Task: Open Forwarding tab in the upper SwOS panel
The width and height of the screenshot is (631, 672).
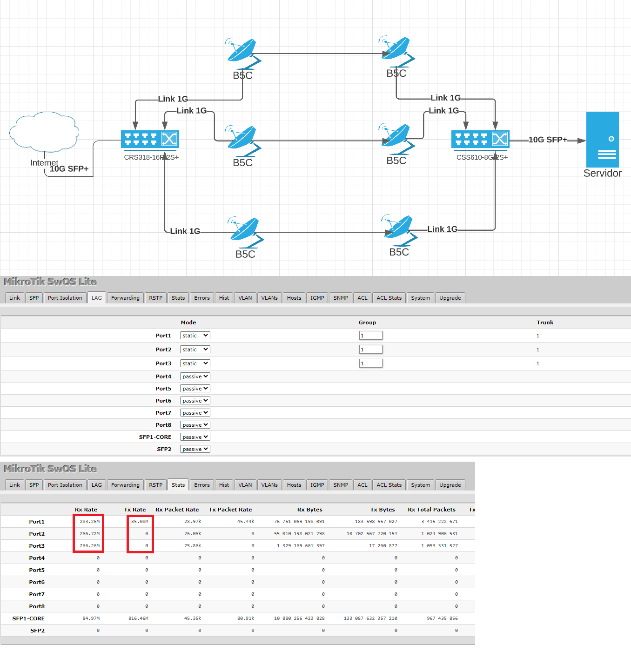Action: coord(125,298)
